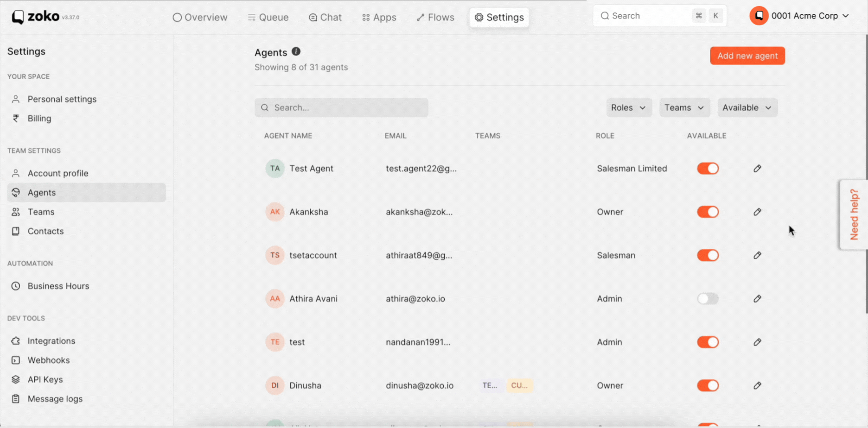The image size is (868, 428).
Task: Click the agent Search... input field
Action: click(x=341, y=107)
